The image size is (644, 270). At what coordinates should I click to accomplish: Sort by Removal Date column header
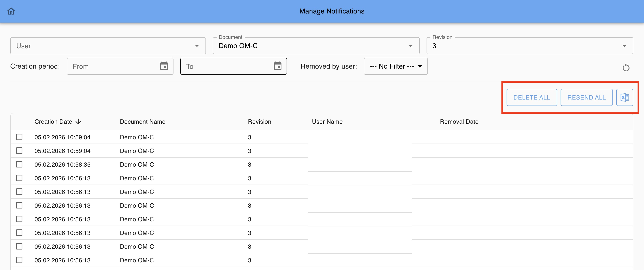tap(459, 122)
